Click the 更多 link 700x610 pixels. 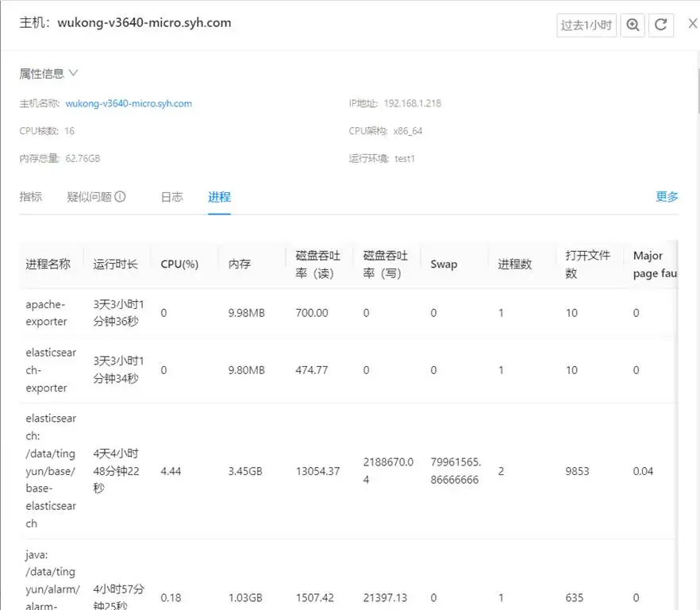coord(667,197)
